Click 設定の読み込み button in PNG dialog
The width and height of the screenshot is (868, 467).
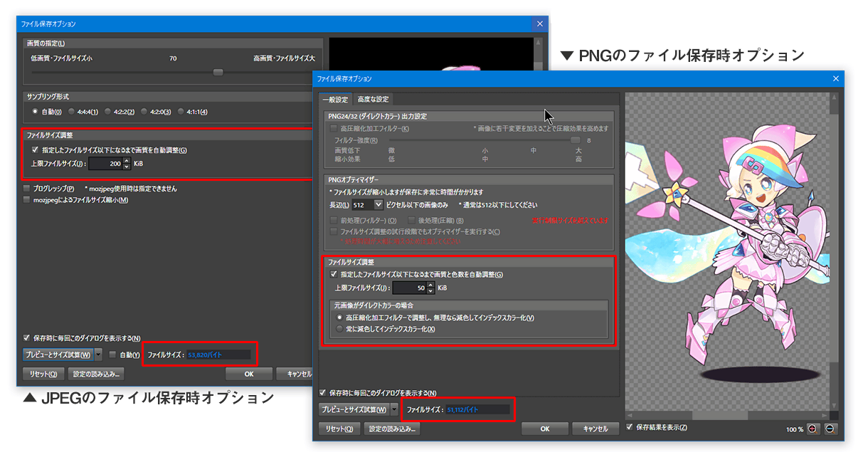[x=392, y=429]
